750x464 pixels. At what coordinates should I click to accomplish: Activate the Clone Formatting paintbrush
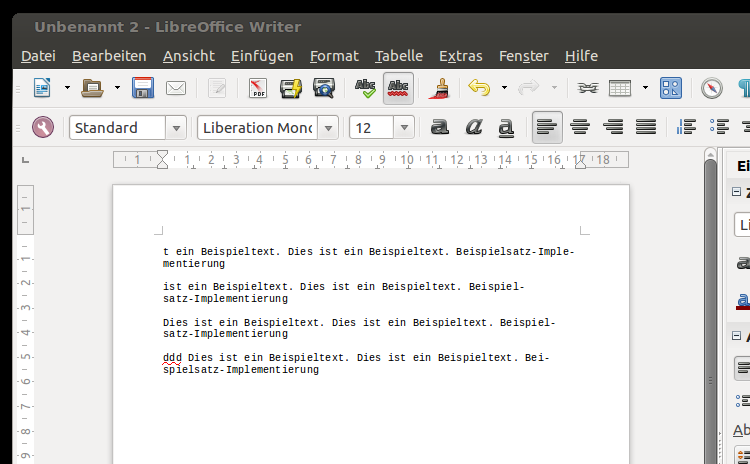click(439, 88)
